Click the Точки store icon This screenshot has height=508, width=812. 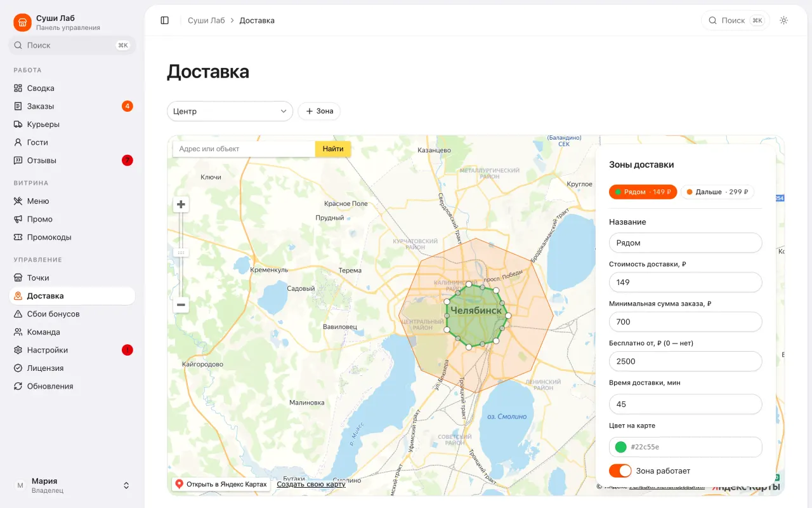(x=18, y=278)
